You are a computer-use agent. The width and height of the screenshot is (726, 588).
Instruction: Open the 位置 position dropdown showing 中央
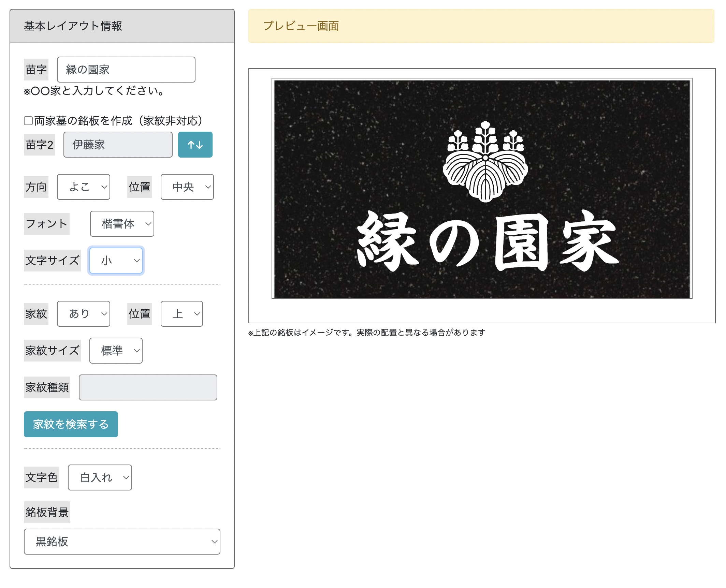[187, 187]
